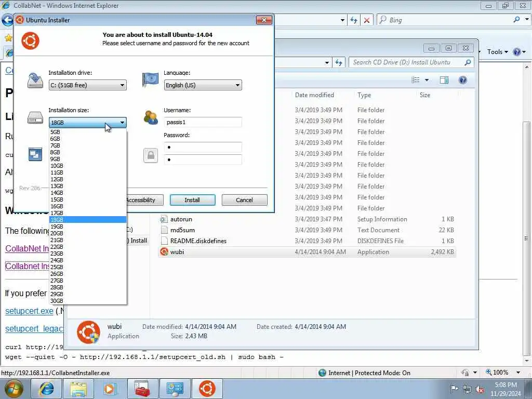Select the wubi application file
Viewport: 532px width, 399px height.
(x=307, y=252)
